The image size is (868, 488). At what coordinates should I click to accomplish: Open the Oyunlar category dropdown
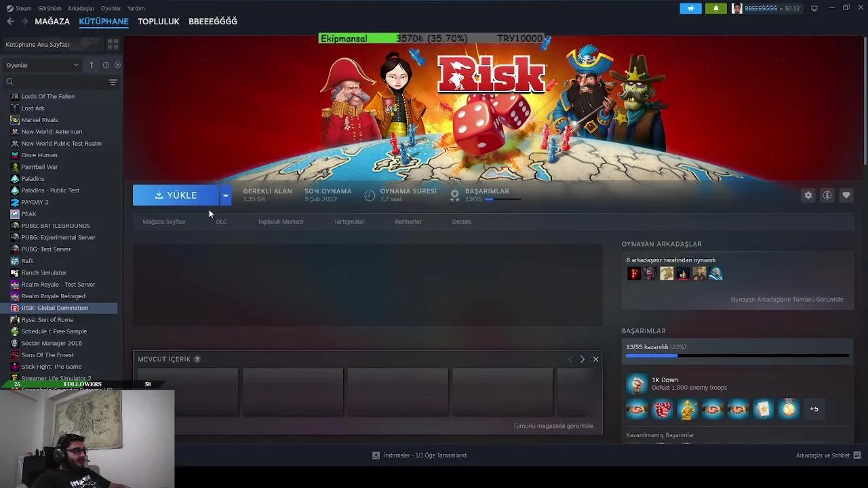(x=42, y=65)
